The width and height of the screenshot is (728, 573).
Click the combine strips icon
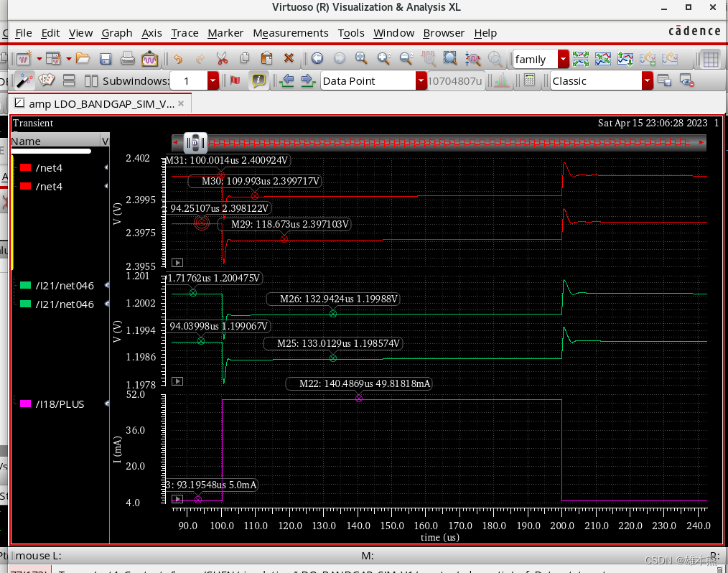602,58
